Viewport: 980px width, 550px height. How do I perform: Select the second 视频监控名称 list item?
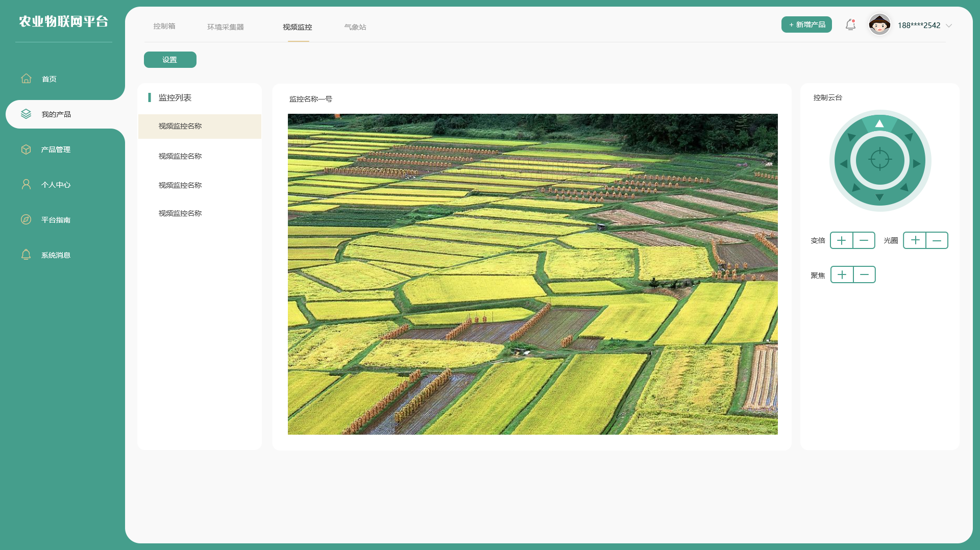tap(180, 156)
